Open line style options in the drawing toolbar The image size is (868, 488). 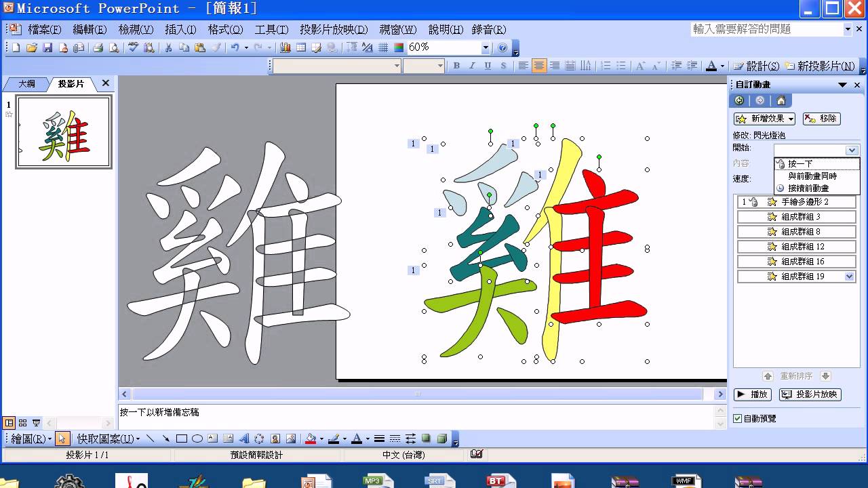coord(380,439)
